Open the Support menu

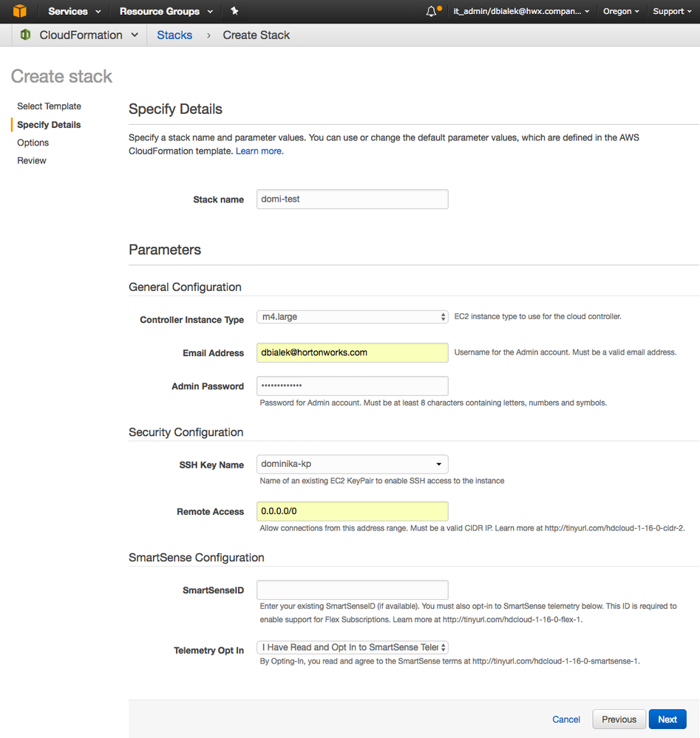[673, 11]
